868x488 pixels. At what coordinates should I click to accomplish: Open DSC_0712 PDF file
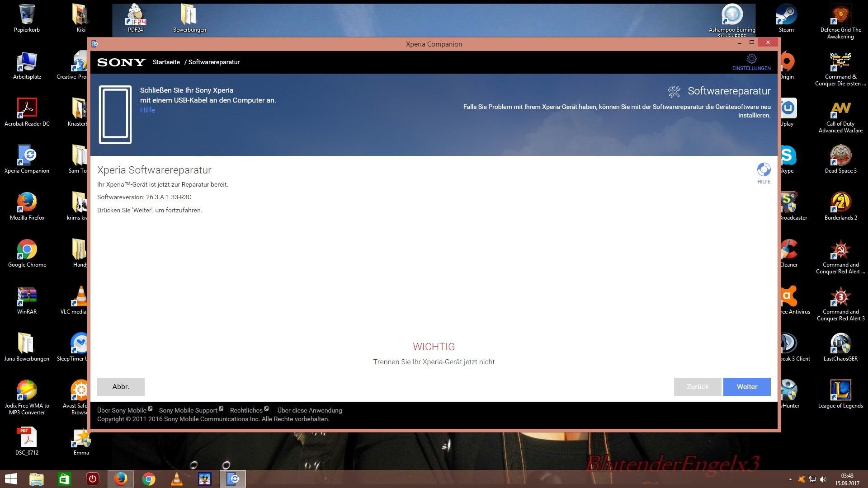27,441
